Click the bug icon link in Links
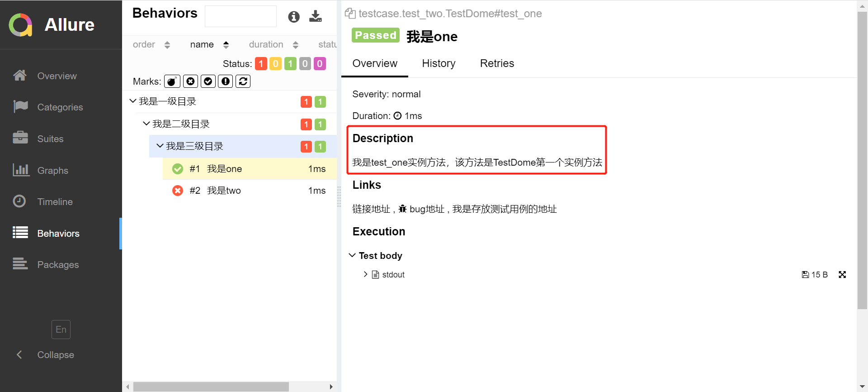The width and height of the screenshot is (868, 392). click(402, 209)
